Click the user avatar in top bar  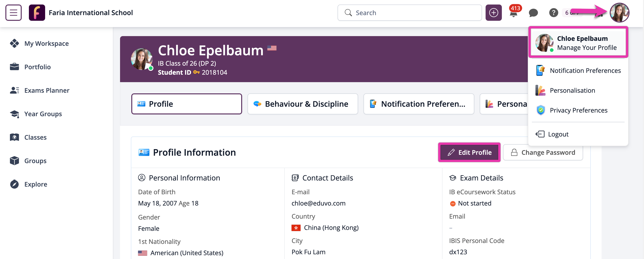coord(619,13)
